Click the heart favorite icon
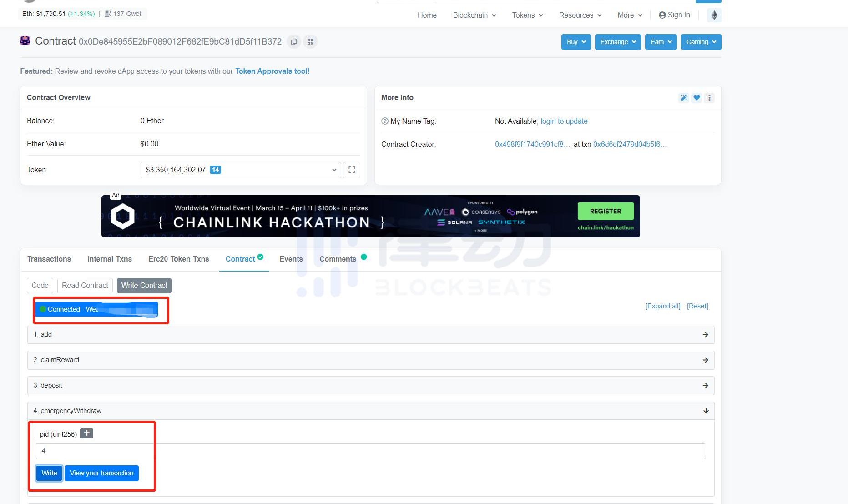This screenshot has width=848, height=504. pos(696,98)
